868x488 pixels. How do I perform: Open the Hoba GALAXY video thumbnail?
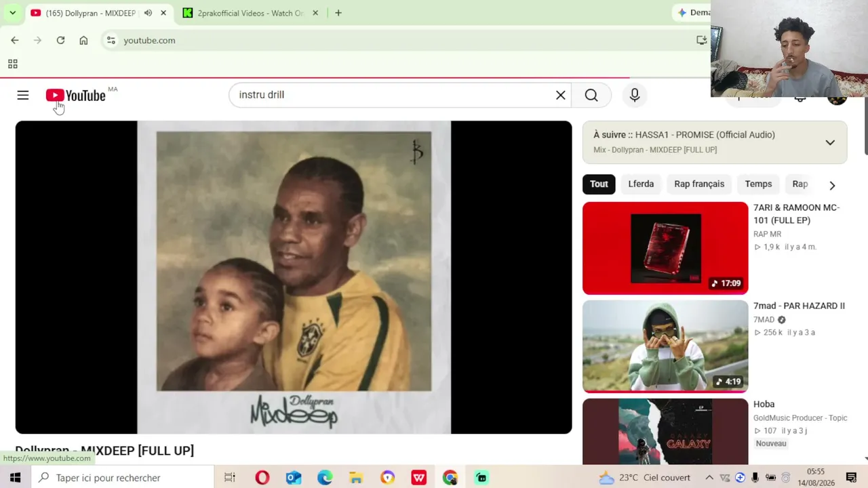coord(665,432)
